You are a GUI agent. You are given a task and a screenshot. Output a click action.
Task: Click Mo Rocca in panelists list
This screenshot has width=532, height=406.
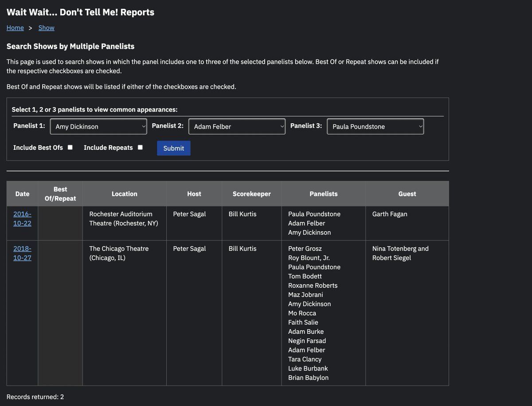click(x=302, y=313)
